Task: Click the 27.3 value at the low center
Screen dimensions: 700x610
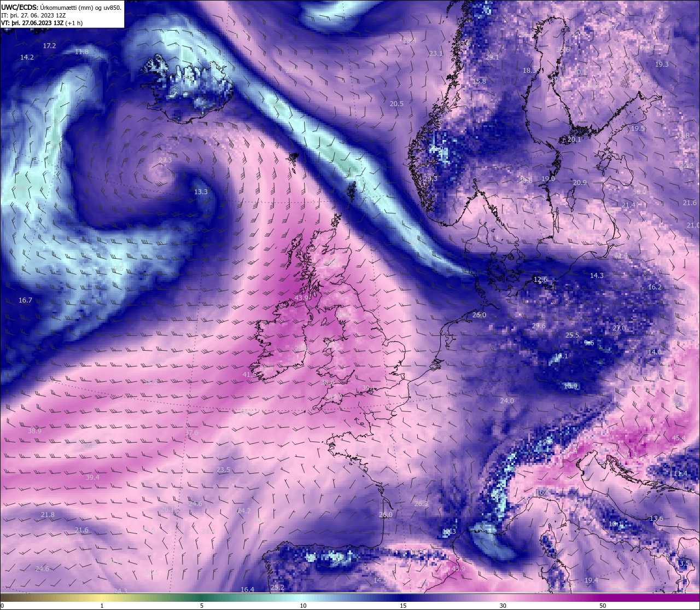Action: 165,160
